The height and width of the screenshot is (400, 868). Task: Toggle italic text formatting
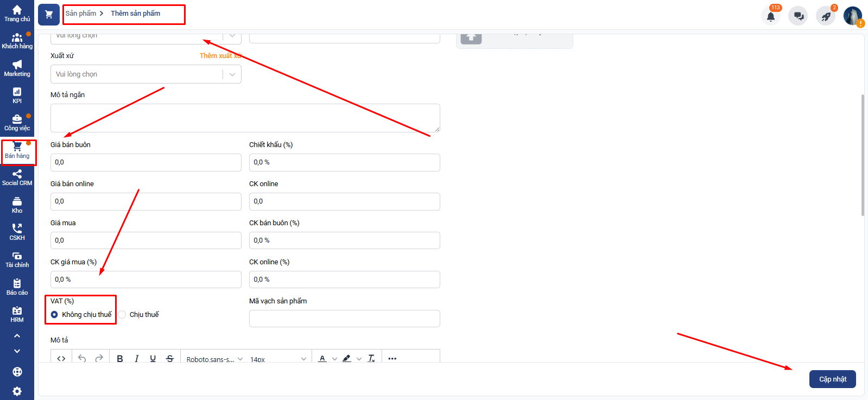(x=137, y=358)
